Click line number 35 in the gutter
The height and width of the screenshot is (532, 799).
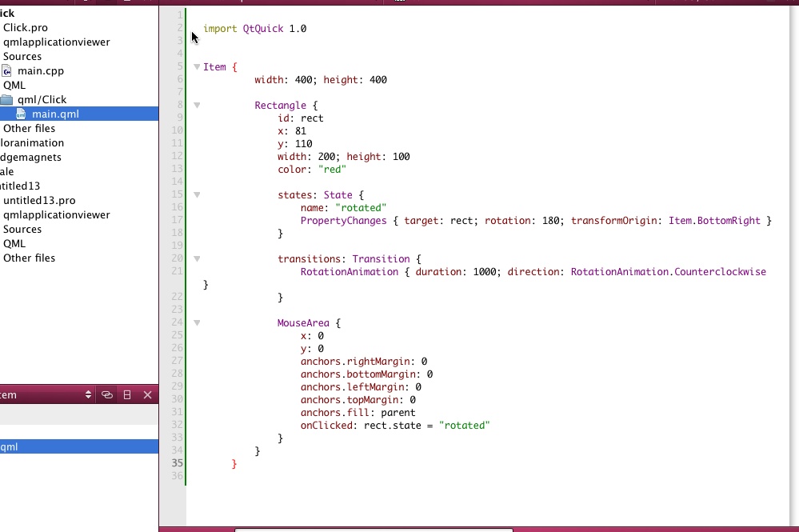(x=177, y=463)
